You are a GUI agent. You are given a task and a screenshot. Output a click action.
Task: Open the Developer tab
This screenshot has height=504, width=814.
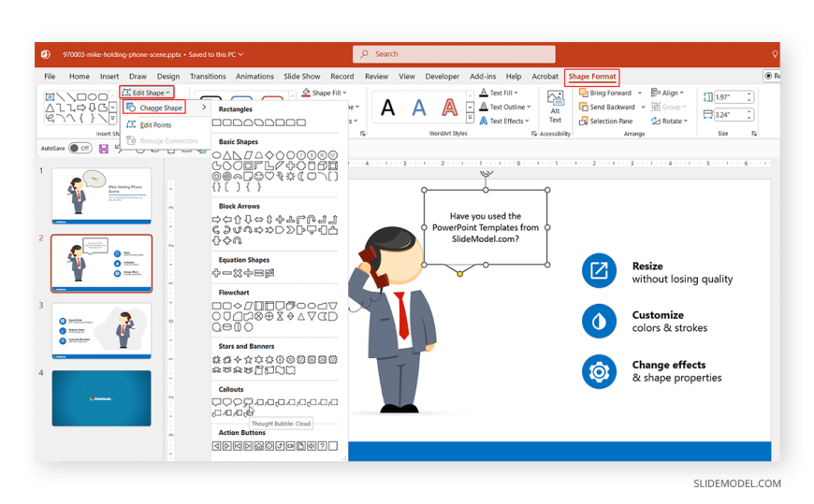[442, 77]
